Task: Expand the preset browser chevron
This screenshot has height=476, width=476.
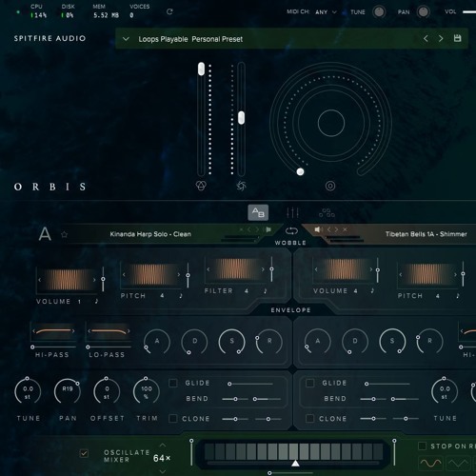Action: (x=126, y=39)
